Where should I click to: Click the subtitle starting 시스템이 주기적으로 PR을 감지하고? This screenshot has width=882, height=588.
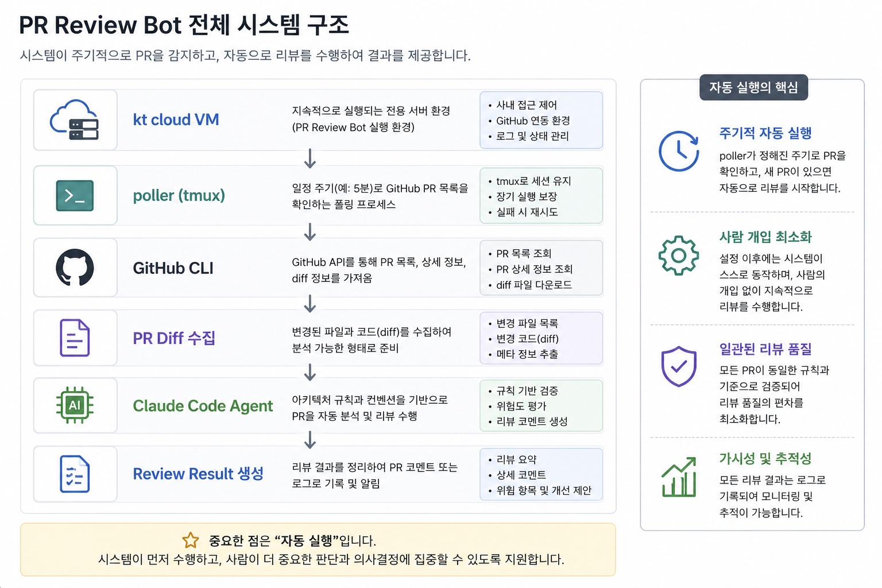click(x=245, y=56)
